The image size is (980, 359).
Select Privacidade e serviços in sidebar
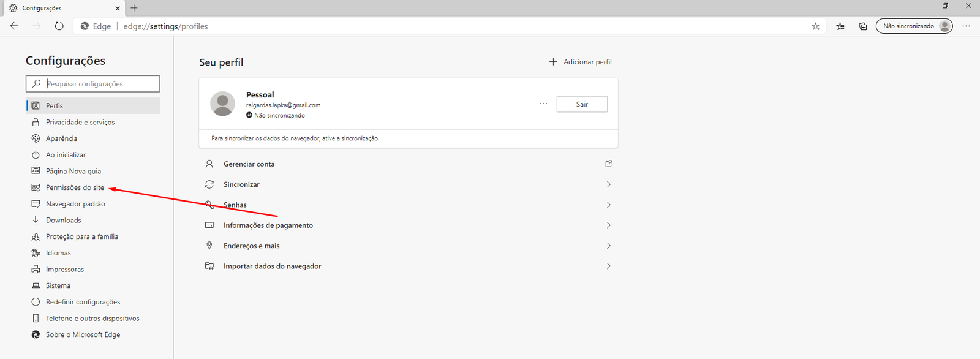[80, 123]
